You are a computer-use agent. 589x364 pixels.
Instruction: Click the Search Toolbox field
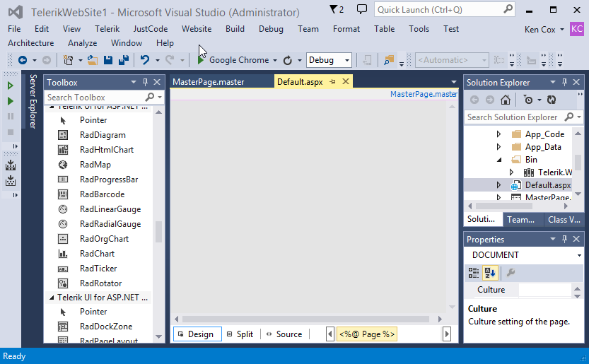coord(104,98)
